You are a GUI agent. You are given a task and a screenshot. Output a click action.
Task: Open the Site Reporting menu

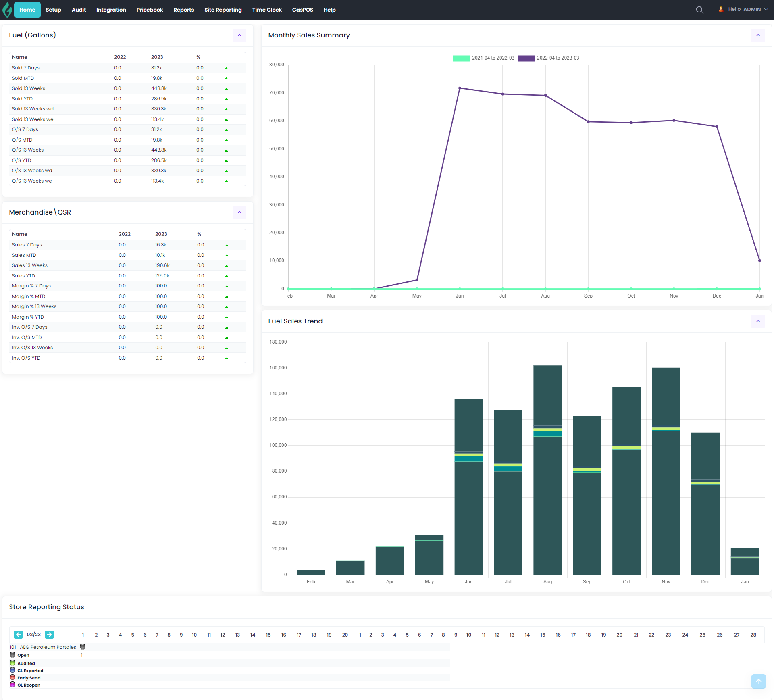(x=223, y=10)
